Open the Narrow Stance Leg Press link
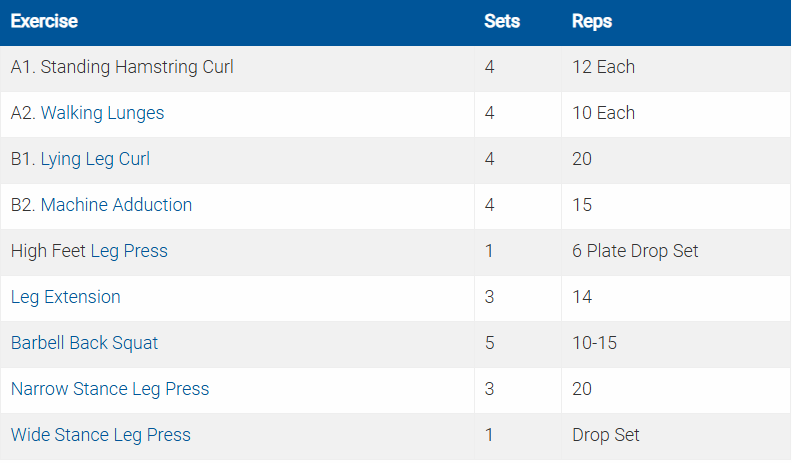This screenshot has width=792, height=463. click(x=110, y=389)
